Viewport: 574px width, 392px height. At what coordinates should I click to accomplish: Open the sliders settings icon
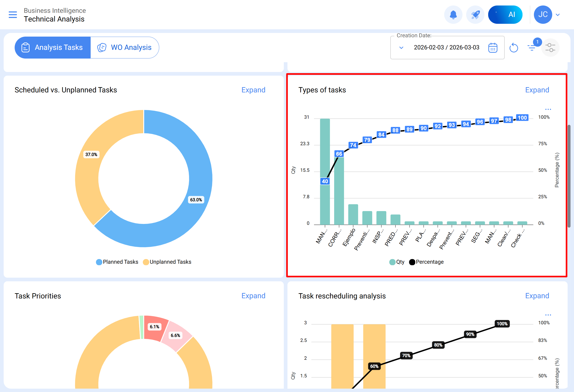click(550, 47)
